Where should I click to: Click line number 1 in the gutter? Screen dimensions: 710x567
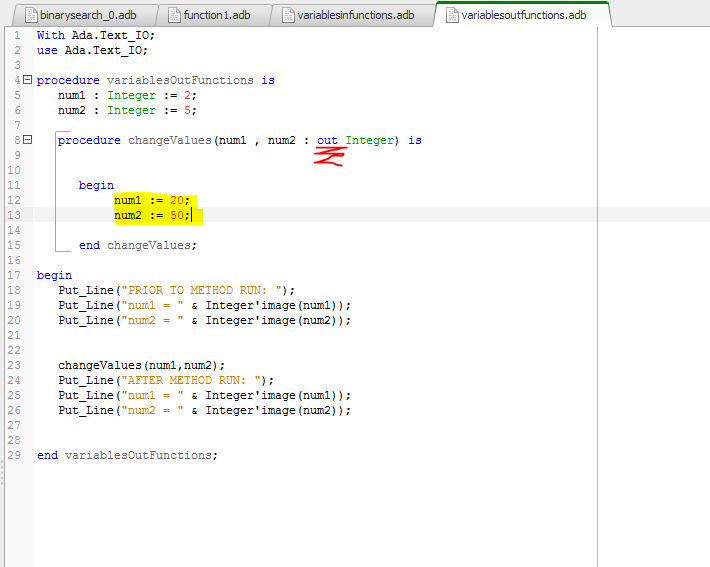[17, 35]
